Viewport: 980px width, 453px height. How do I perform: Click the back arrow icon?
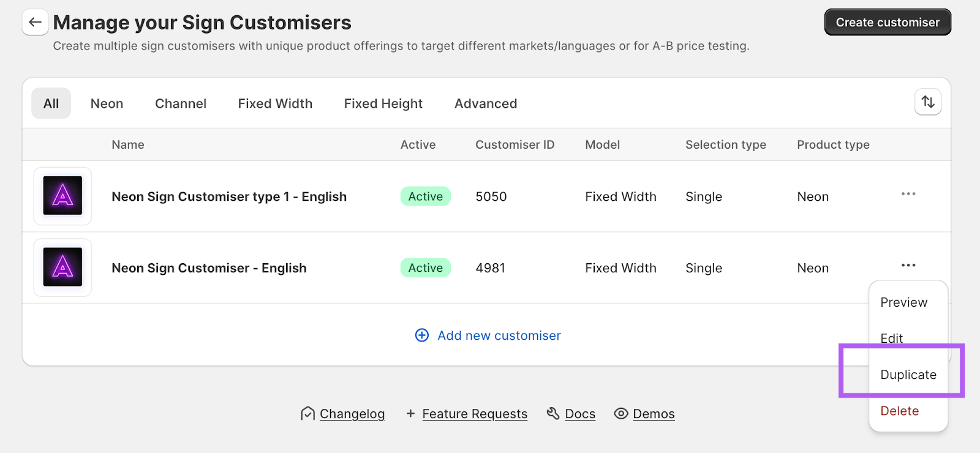(x=35, y=23)
